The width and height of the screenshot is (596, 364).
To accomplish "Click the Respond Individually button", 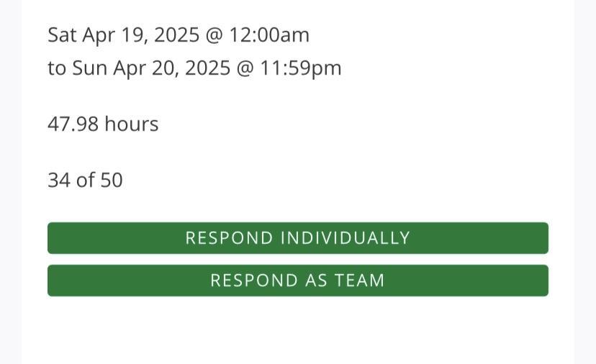I will click(x=297, y=238).
